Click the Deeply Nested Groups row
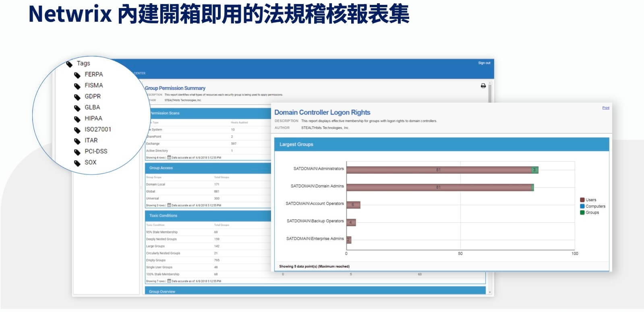This screenshot has height=312, width=644. [x=208, y=239]
